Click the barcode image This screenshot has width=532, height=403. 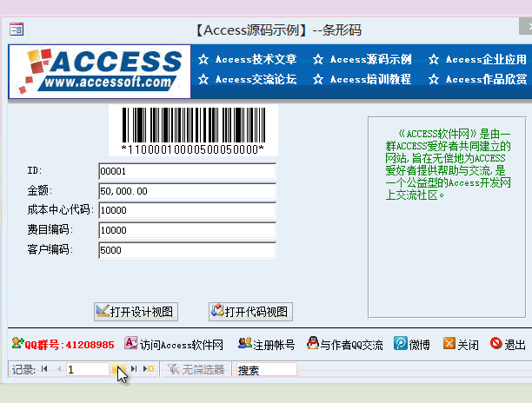(193, 130)
